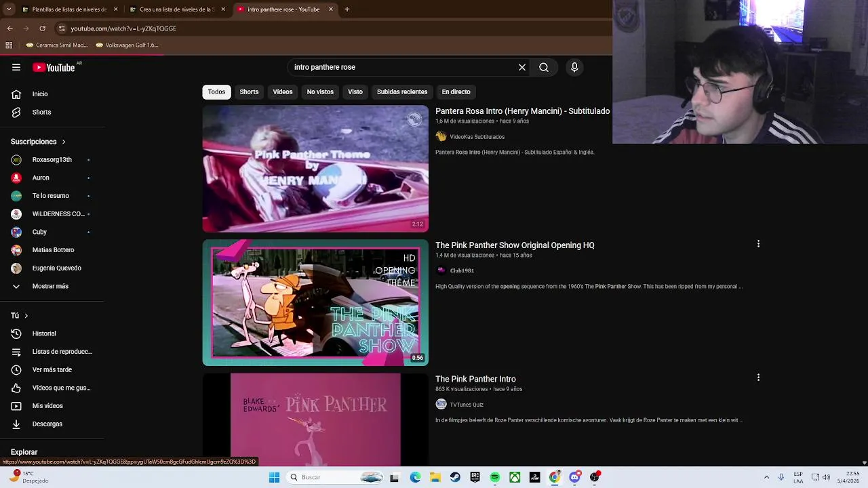Screen dimensions: 868x488
Task: Play The Pink Panther Show HD thumbnail
Action: click(315, 302)
